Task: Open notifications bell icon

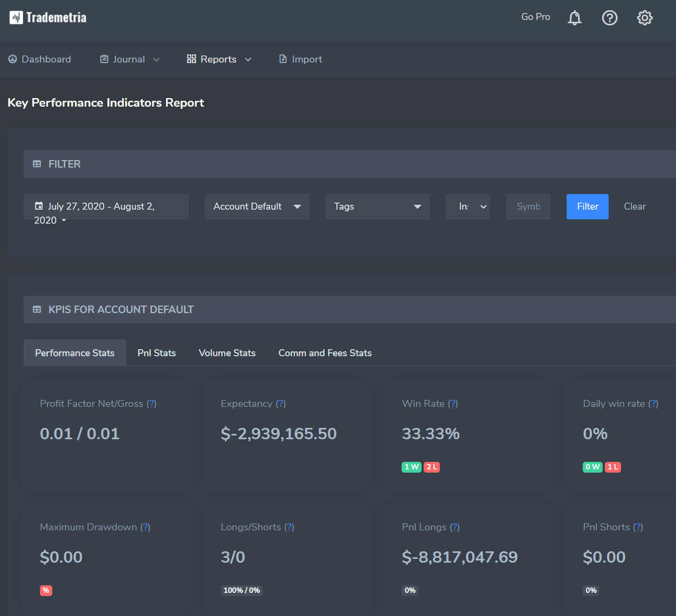Action: coord(575,18)
